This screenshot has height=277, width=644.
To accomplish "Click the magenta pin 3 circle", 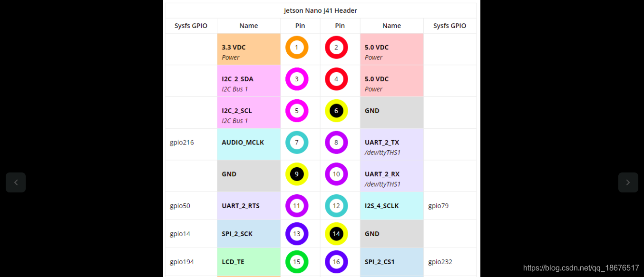I will point(297,79).
